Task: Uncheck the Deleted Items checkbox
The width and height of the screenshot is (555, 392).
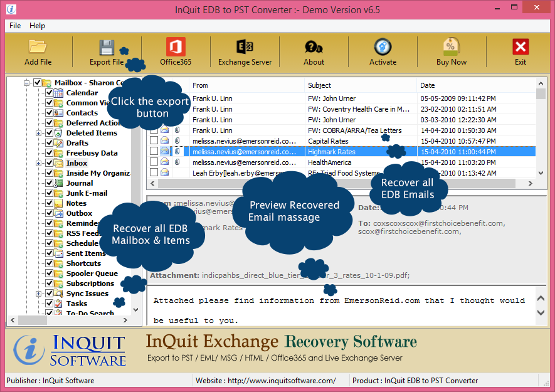Action: 49,133
